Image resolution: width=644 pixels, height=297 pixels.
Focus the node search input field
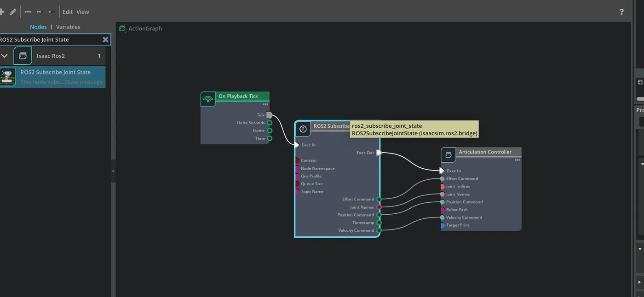50,40
